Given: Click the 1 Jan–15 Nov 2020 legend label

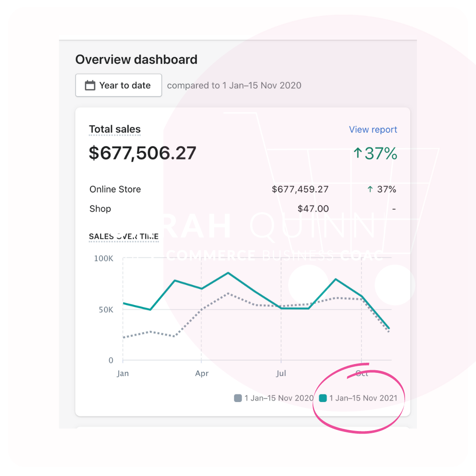Looking at the screenshot, I should 279,398.
